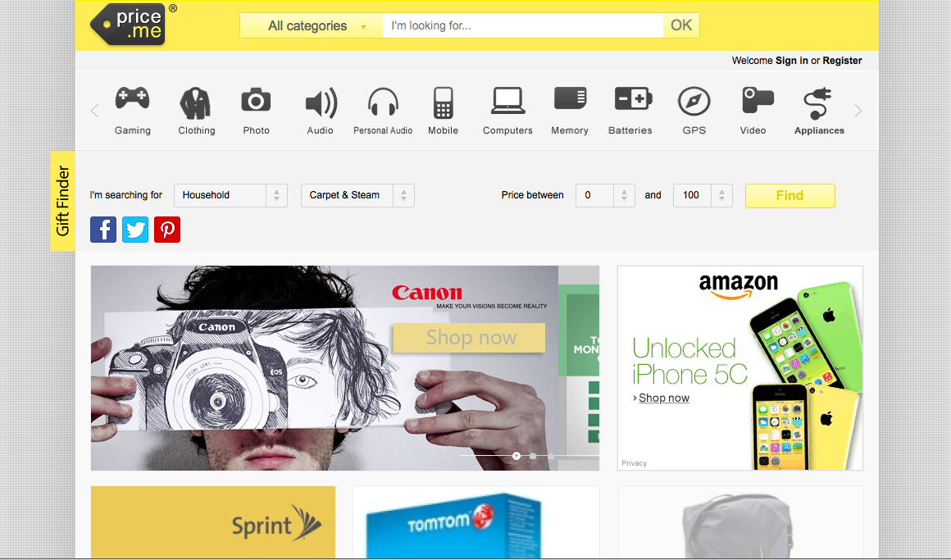The image size is (951, 560).
Task: Click the yellow Find button
Action: pos(790,195)
